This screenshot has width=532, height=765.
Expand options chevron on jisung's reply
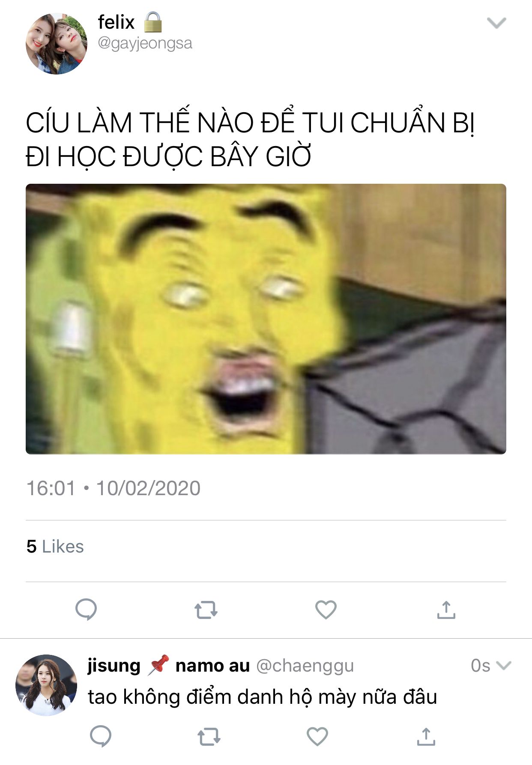(504, 665)
